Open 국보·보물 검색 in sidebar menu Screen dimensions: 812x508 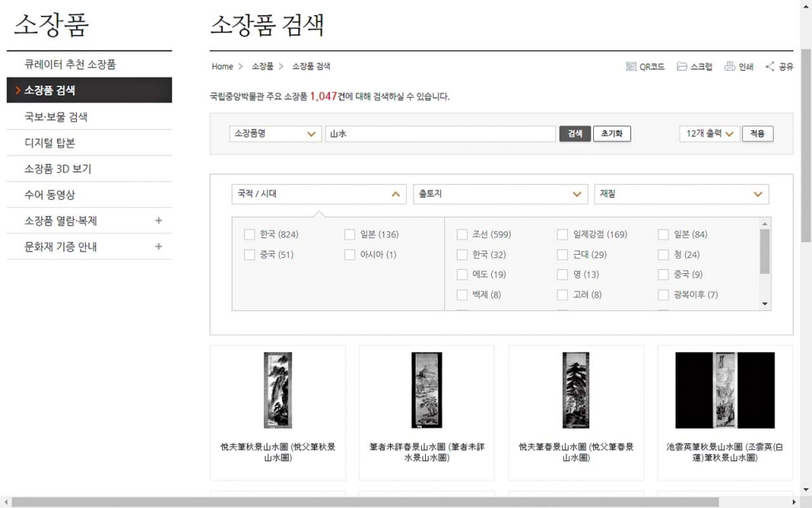tap(56, 117)
